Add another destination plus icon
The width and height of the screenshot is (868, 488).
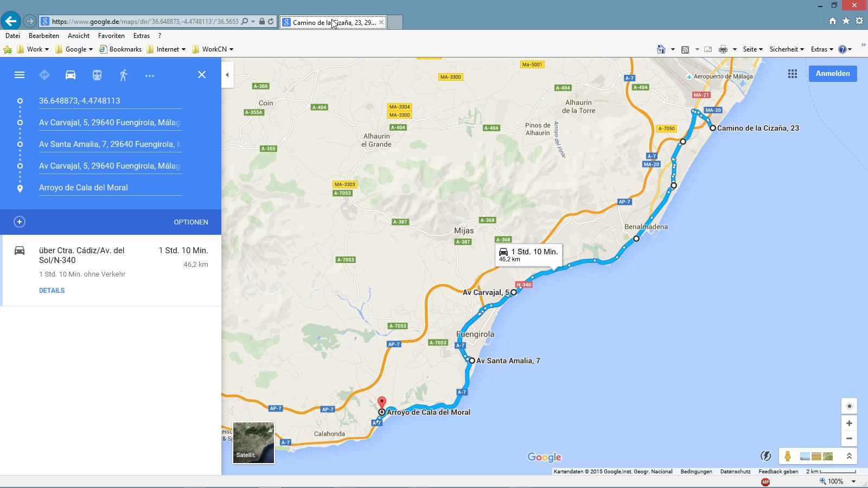[x=20, y=222]
